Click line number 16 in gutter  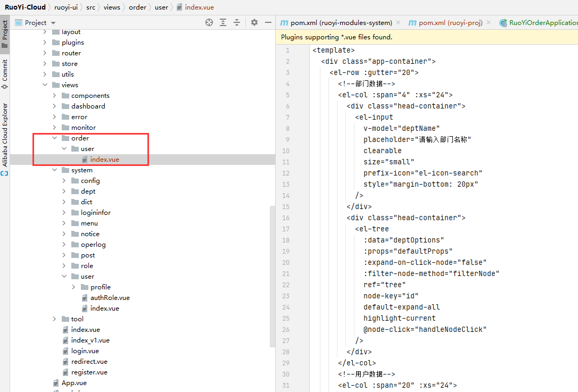click(x=286, y=218)
